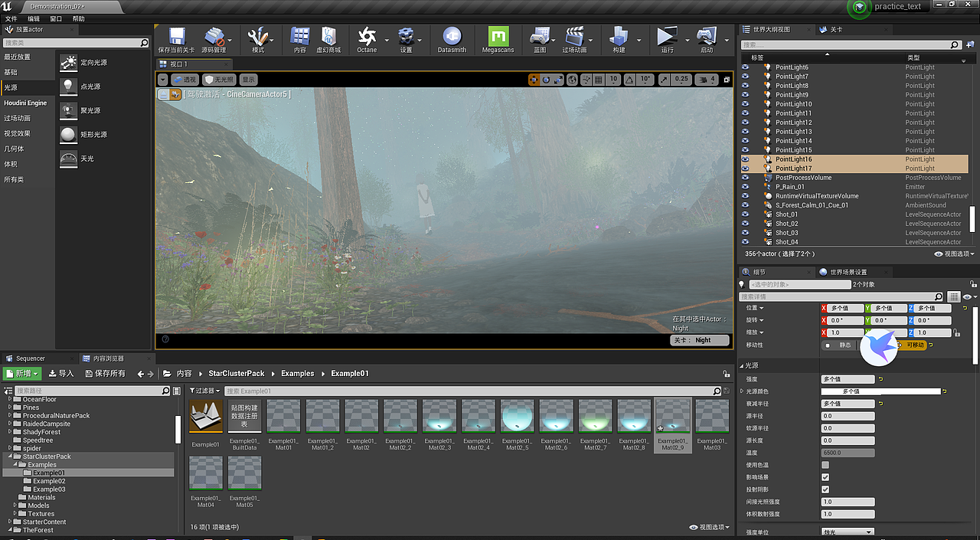Viewport: 980px width, 540px height.
Task: Toggle grid snapping icon in viewport toolbar
Action: click(599, 80)
